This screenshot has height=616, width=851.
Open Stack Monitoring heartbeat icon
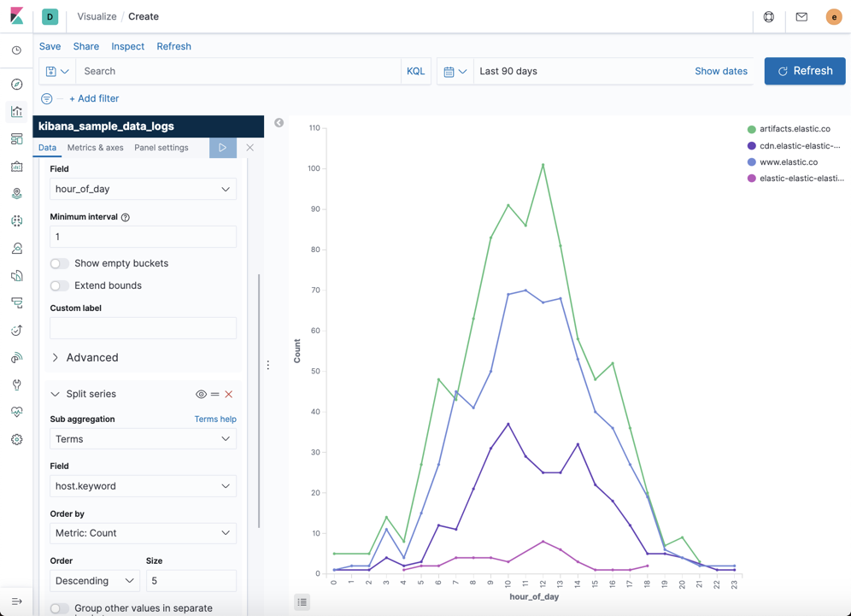pos(17,412)
